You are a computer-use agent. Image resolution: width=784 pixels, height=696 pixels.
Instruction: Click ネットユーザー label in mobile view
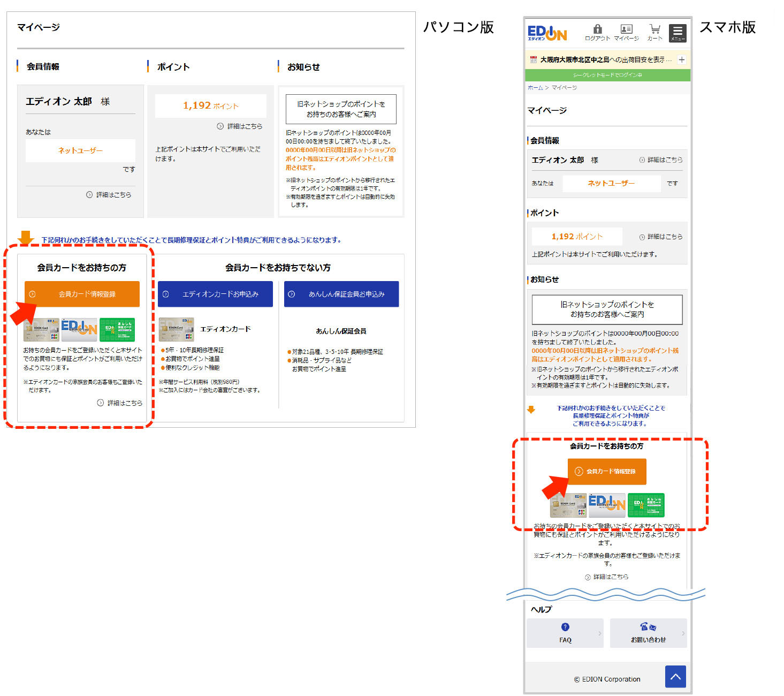[611, 183]
